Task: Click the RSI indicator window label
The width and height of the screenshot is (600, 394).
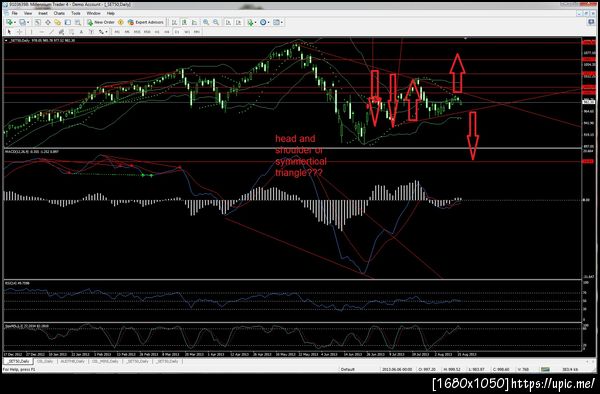Action: tap(17, 283)
